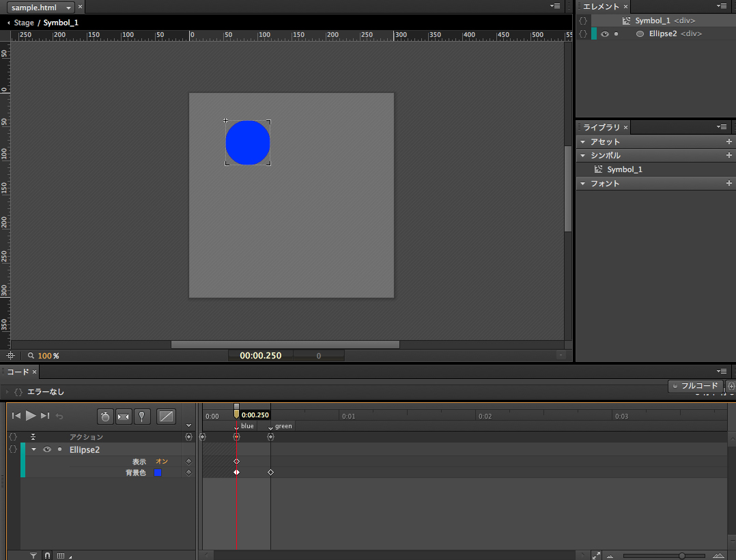Screen dimensions: 736x560
Task: Add keyframe on アクション row
Action: click(188, 436)
